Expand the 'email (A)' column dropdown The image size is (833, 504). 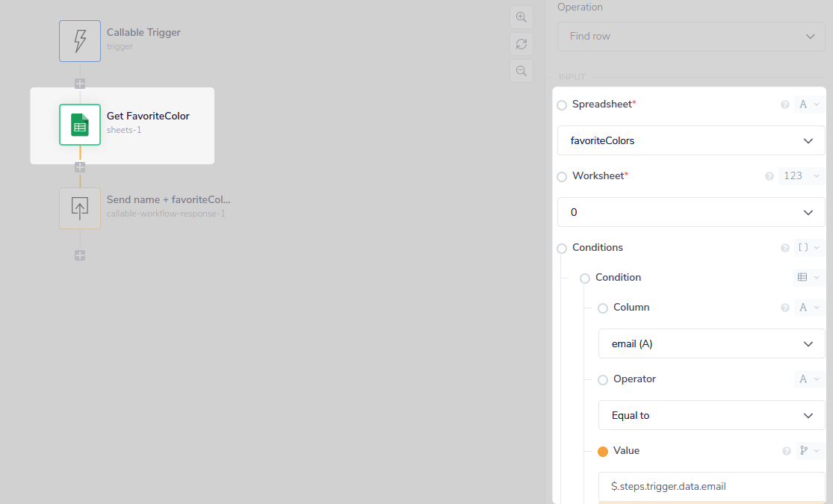(711, 343)
